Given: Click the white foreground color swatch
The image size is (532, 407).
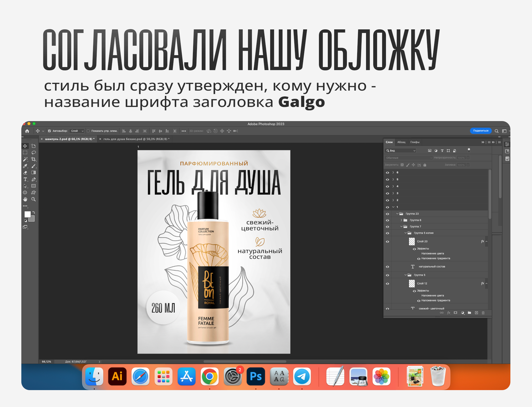Looking at the screenshot, I should [27, 214].
